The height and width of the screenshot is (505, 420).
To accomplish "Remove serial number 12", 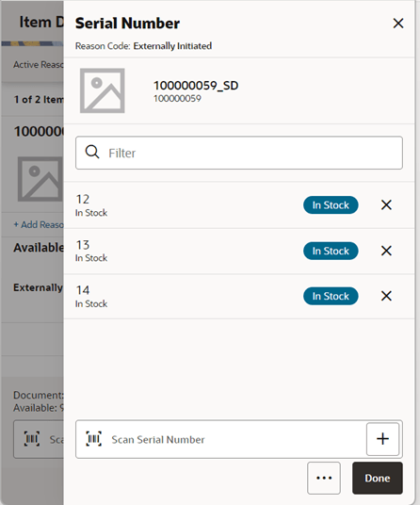I will tap(386, 204).
